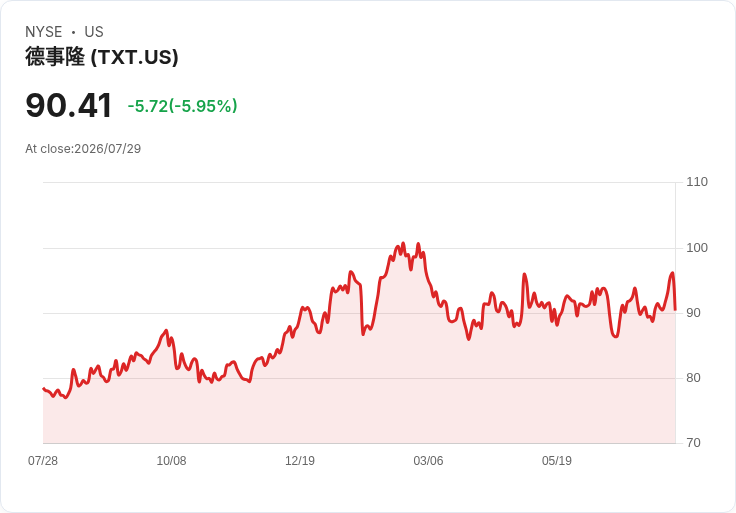Click the NYSE exchange label

coord(44,32)
